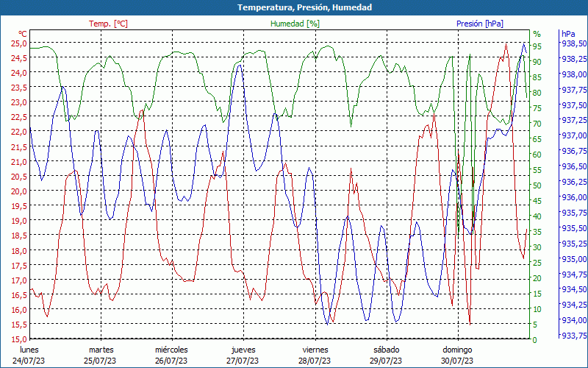
Task: Select the green 'Humedad [%]' legend label
Action: pyautogui.click(x=295, y=24)
